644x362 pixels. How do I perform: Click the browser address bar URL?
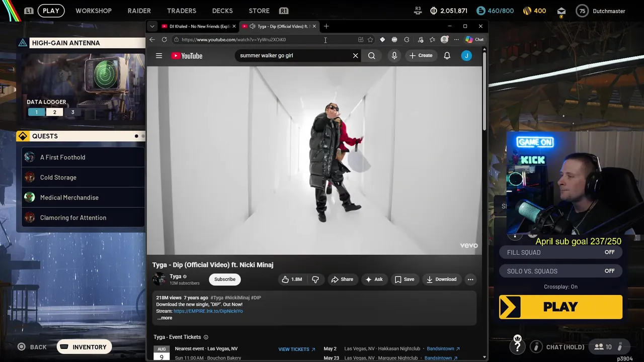click(x=233, y=39)
